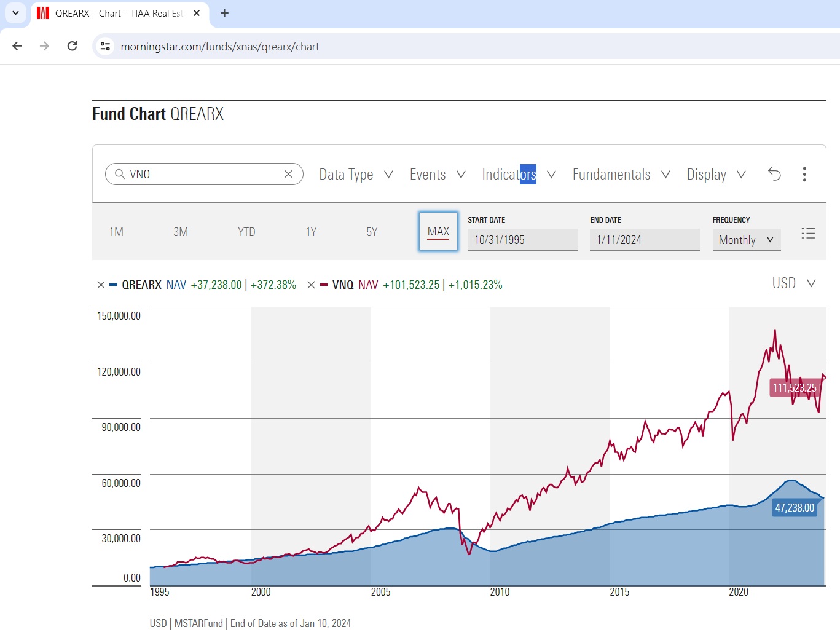
Task: Edit the start date 10/31/1995 field
Action: point(522,240)
